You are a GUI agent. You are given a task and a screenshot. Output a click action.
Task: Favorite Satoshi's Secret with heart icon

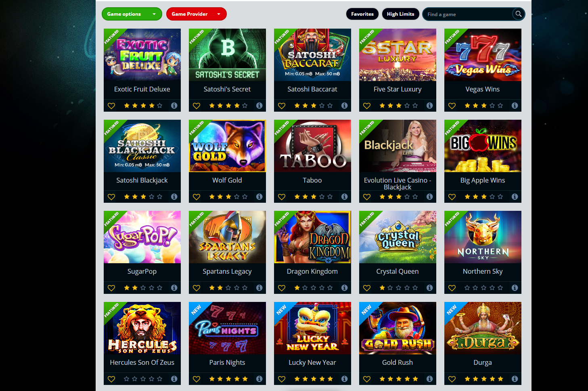click(197, 106)
